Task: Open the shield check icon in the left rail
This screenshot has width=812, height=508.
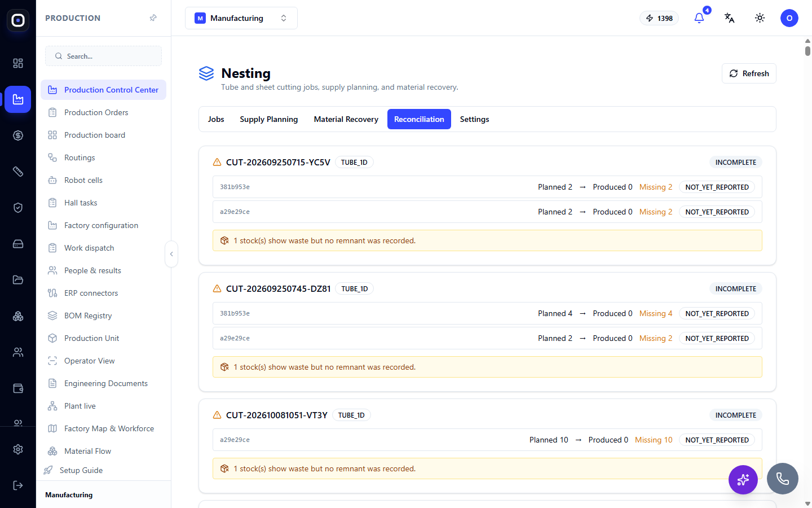Action: click(18, 208)
